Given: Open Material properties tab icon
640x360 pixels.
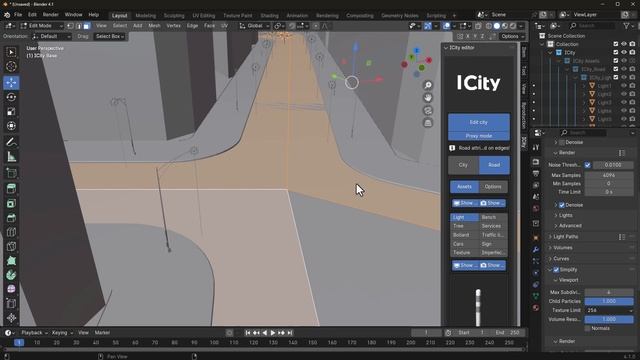Looking at the screenshot, I should point(536,308).
